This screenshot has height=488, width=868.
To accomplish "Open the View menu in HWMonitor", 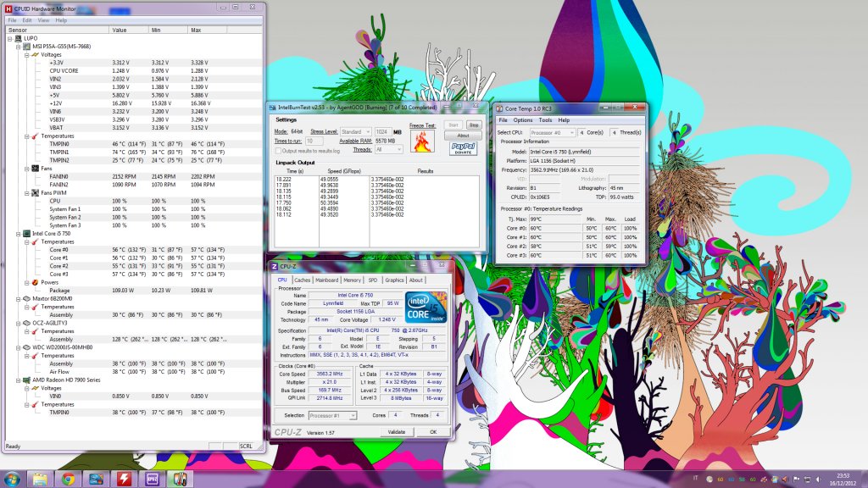I will [43, 20].
